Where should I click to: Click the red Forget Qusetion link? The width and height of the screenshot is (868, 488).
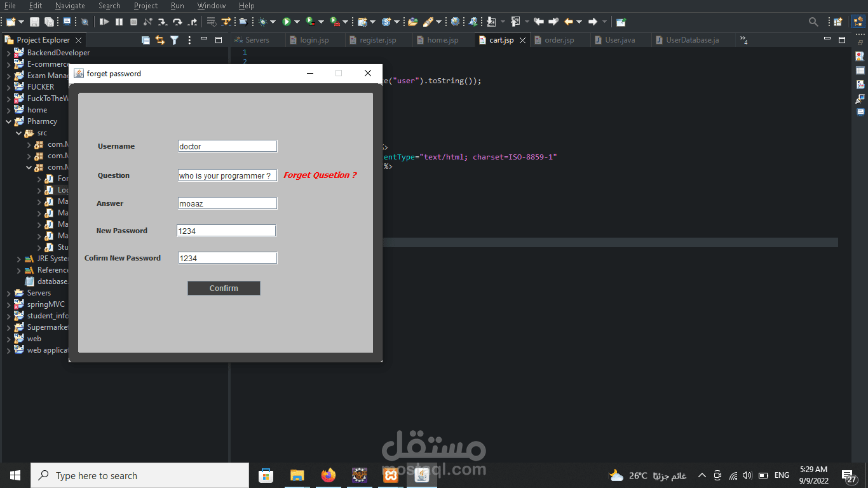click(320, 175)
